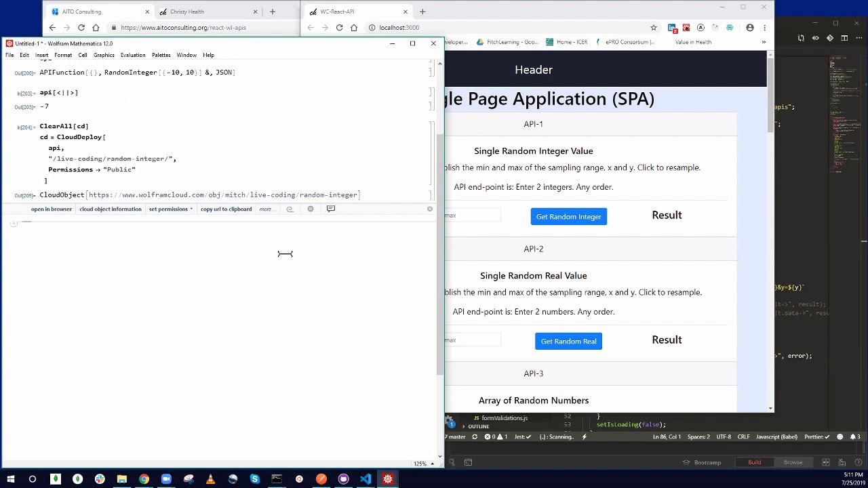
Task: Click 'copy url to clipboard' in the suggestions bar
Action: (226, 209)
